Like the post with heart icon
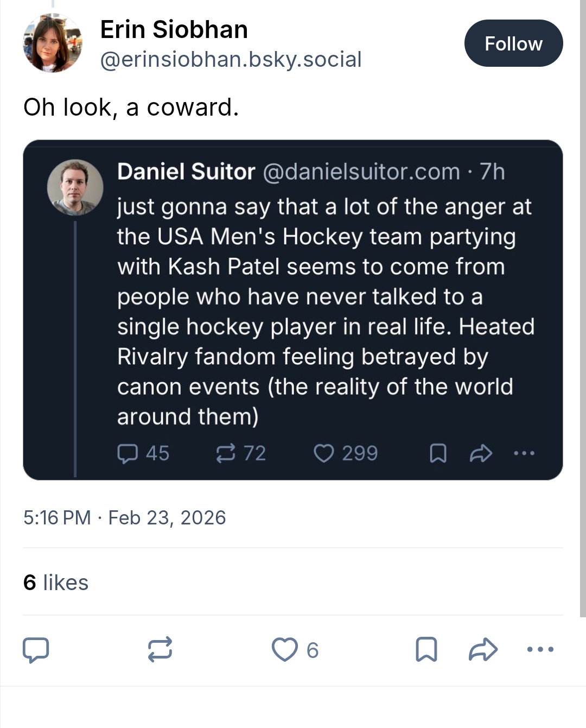Screen dimensions: 586x728 (285, 649)
